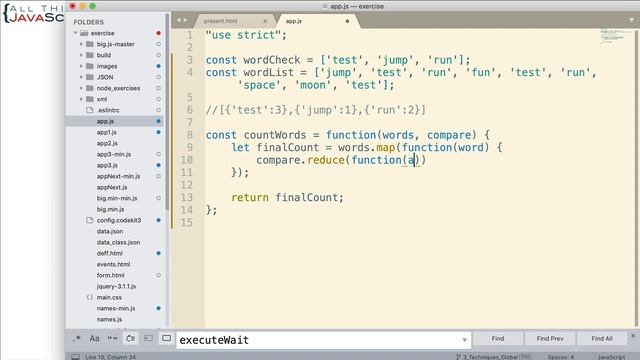Open app3-min.js in sidebar

click(114, 154)
